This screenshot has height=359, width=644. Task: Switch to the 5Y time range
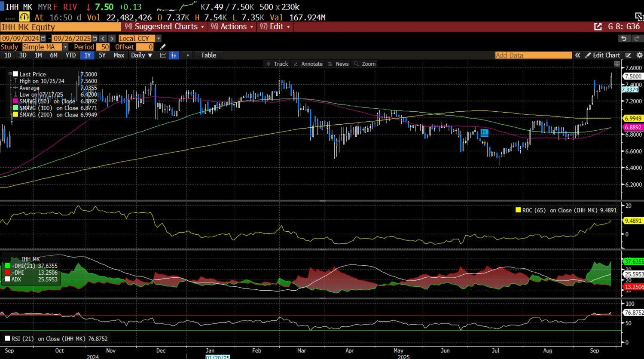102,55
